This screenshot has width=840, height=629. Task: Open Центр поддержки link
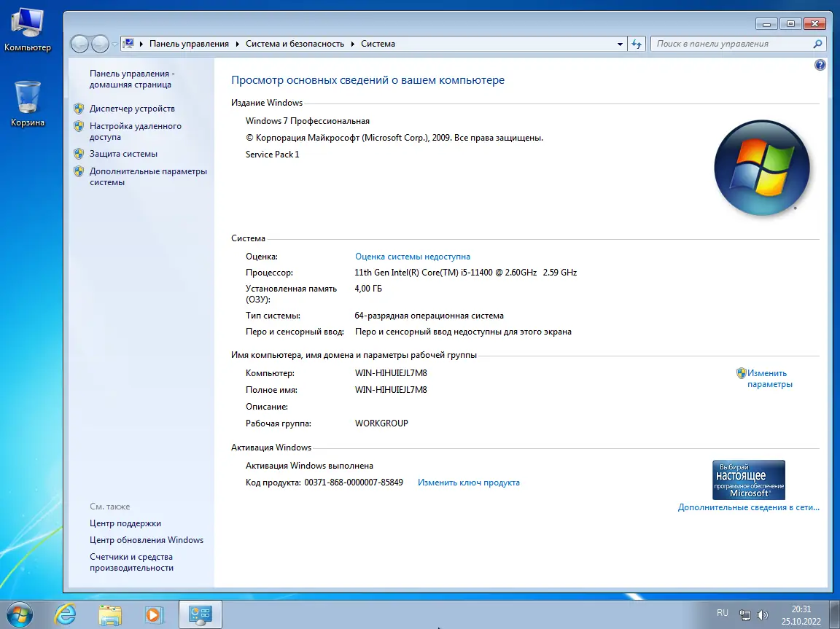tap(125, 523)
